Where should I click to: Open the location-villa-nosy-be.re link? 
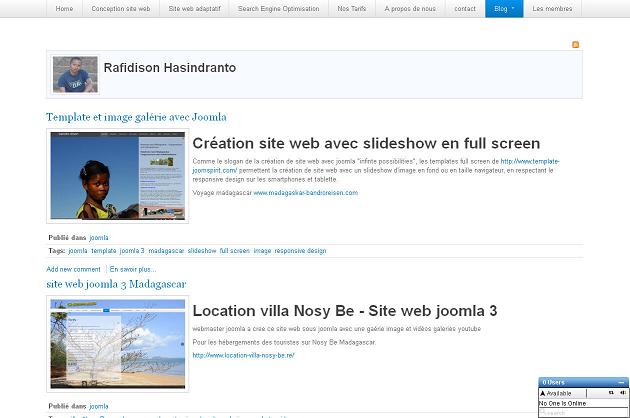pyautogui.click(x=243, y=355)
